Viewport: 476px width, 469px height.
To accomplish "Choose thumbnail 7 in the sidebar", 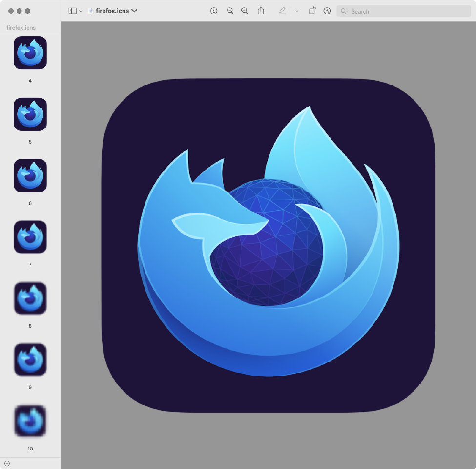I will (30, 237).
